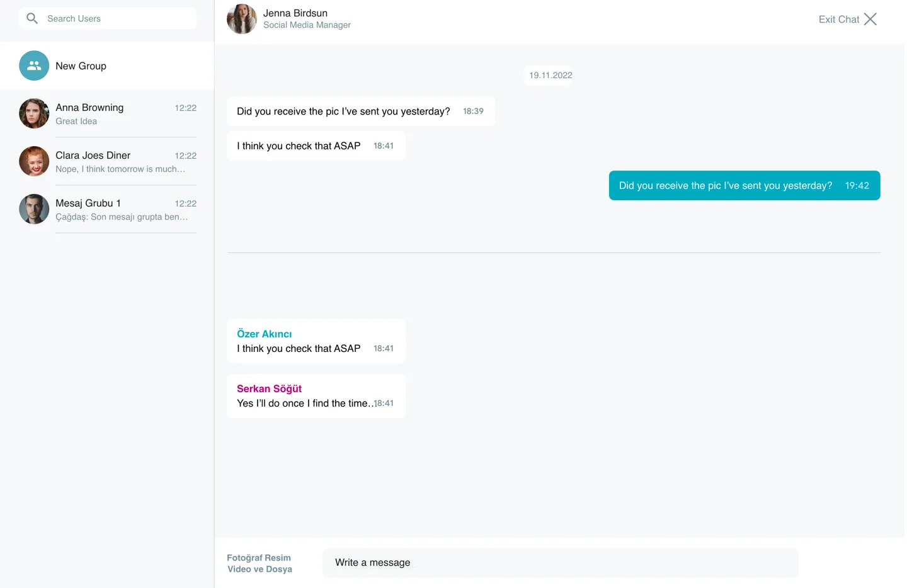Click the X icon beside Exit Chat

870,19
